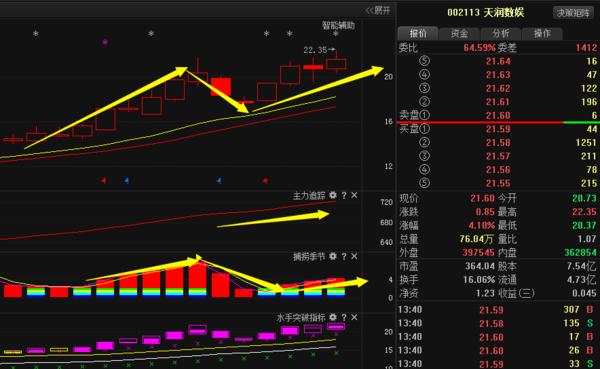The width and height of the screenshot is (600, 369).
Task: Show help for 水手突破指标
Action: [344, 317]
